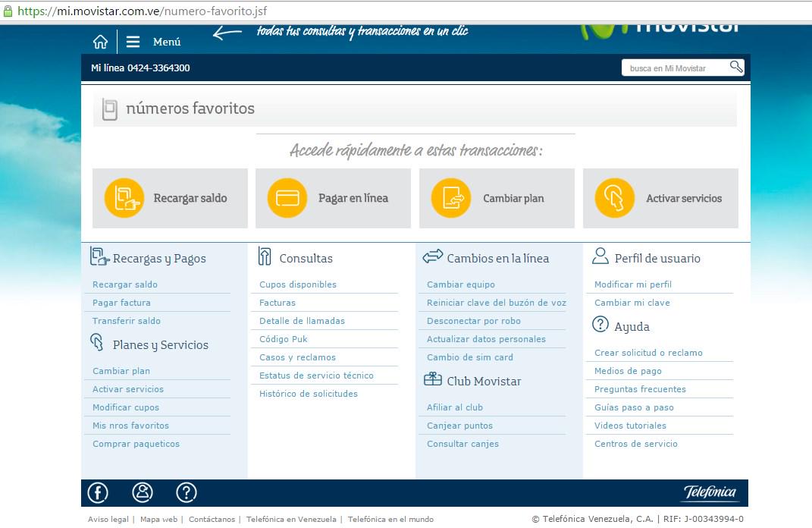Click the Recargar saldo yellow circle icon
Viewport: 812px width, 528px height.
click(124, 198)
